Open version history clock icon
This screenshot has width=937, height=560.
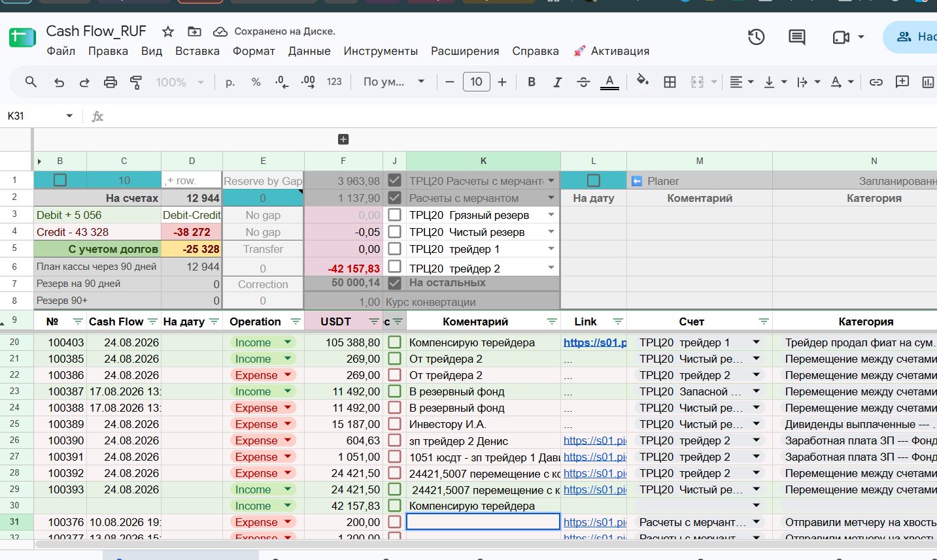(757, 37)
